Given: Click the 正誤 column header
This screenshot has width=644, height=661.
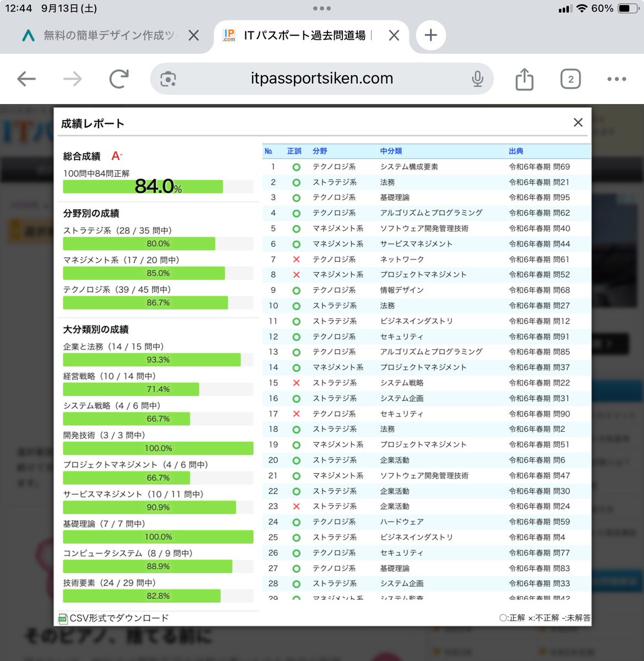Looking at the screenshot, I should pyautogui.click(x=294, y=151).
